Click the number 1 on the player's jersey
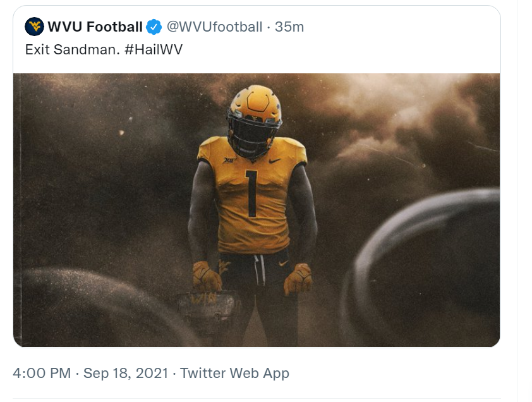 coord(251,193)
